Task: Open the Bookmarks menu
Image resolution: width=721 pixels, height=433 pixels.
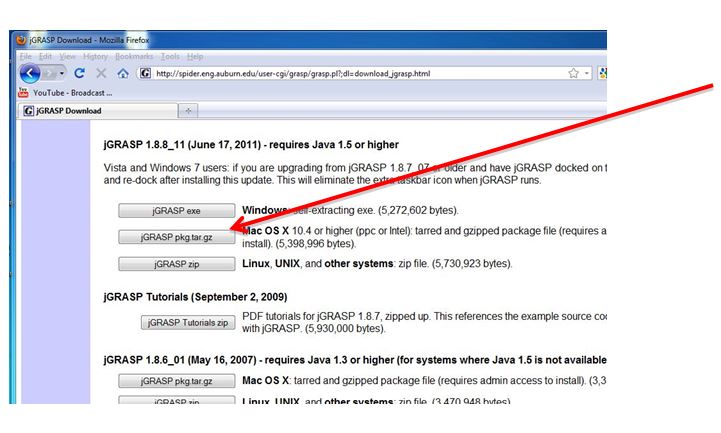Action: [x=134, y=57]
